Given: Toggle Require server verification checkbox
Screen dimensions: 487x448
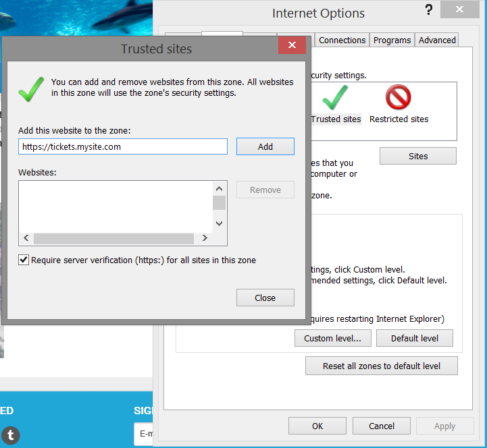Looking at the screenshot, I should click(24, 260).
